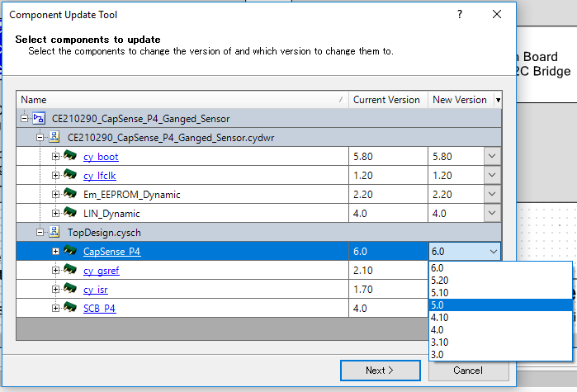Screen dimensions: 577x392
Task: Open the Help question mark button
Action: (x=460, y=14)
